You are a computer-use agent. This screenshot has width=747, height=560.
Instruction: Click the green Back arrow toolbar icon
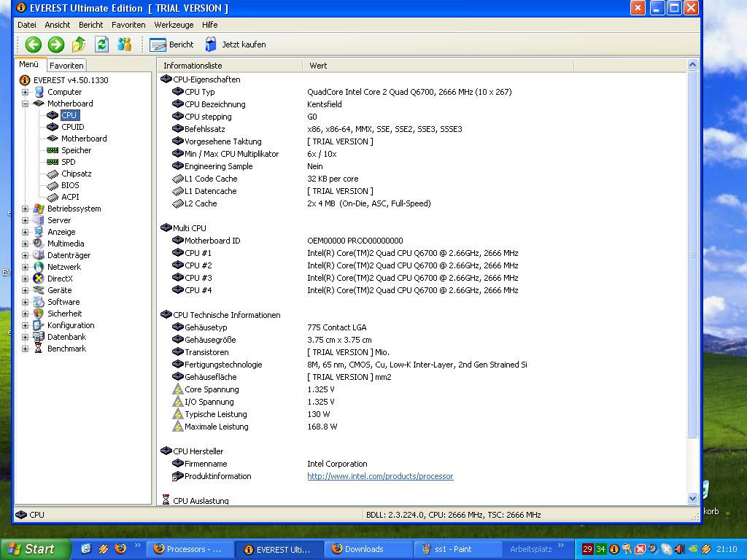(x=34, y=44)
